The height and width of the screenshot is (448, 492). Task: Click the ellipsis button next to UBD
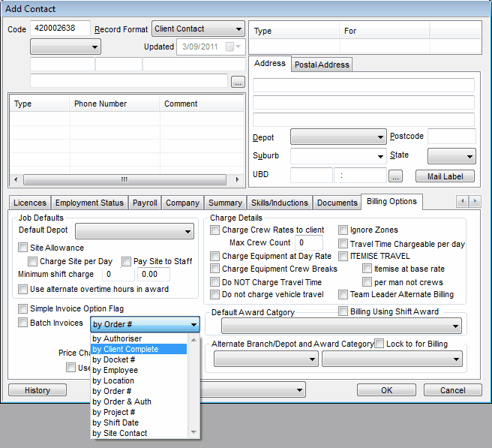click(x=396, y=176)
